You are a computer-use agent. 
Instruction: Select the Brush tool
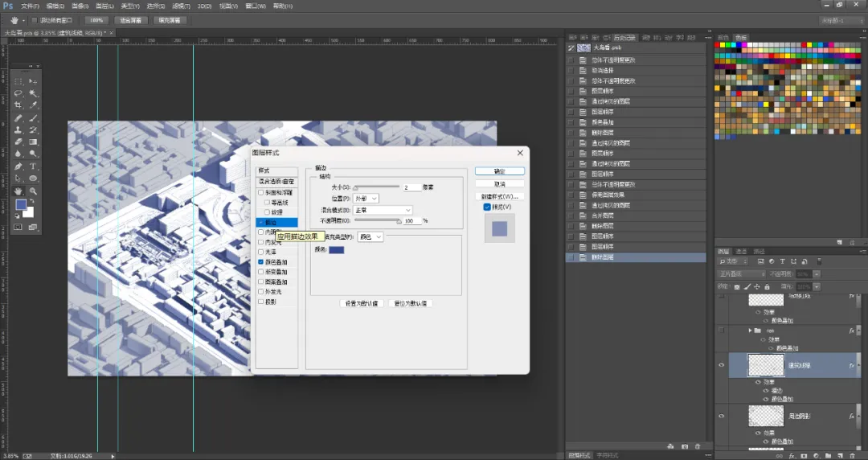click(33, 117)
